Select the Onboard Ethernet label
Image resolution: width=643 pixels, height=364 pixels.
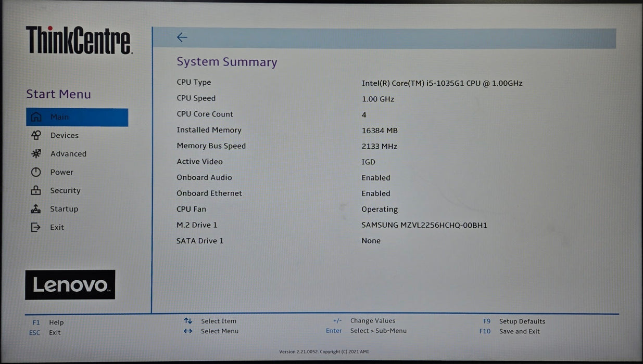pos(209,193)
